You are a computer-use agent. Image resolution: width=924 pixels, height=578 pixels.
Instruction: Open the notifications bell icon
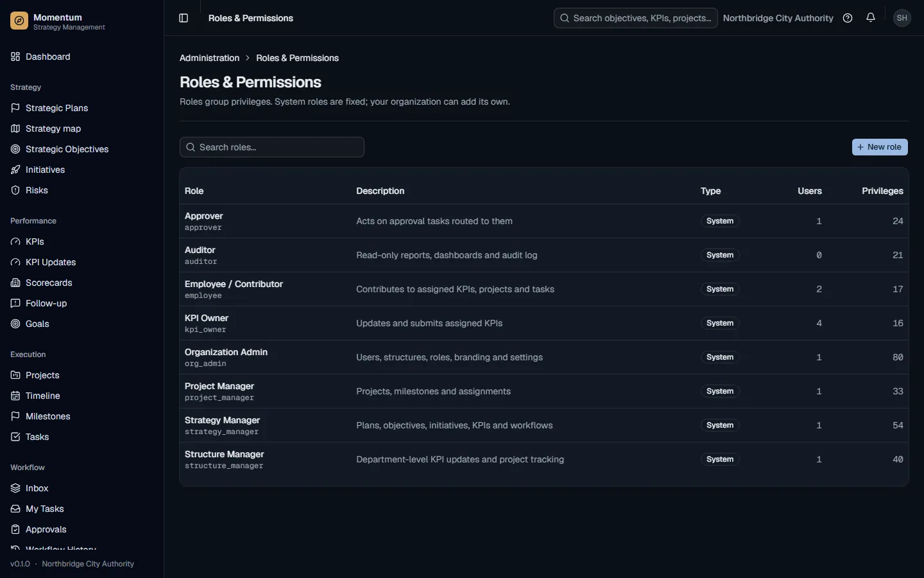pyautogui.click(x=871, y=18)
